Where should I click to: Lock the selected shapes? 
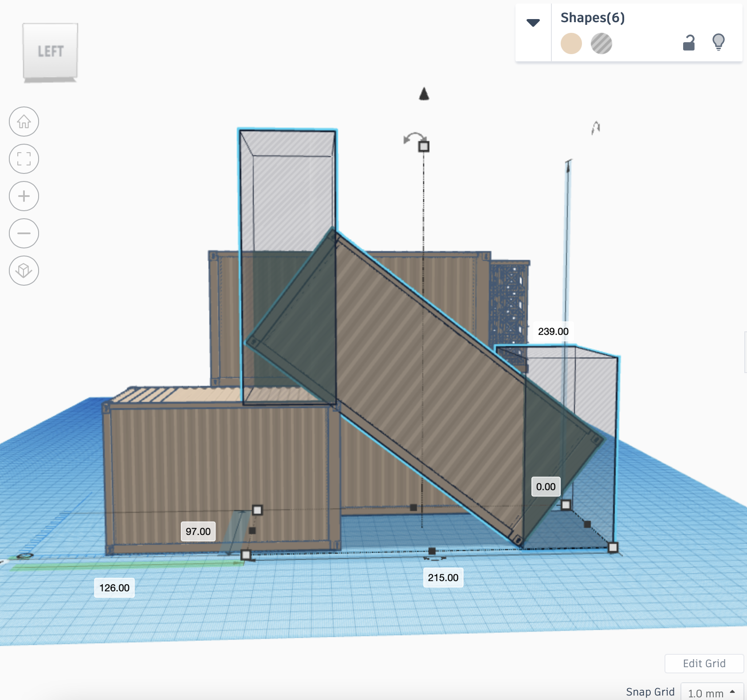(x=689, y=43)
